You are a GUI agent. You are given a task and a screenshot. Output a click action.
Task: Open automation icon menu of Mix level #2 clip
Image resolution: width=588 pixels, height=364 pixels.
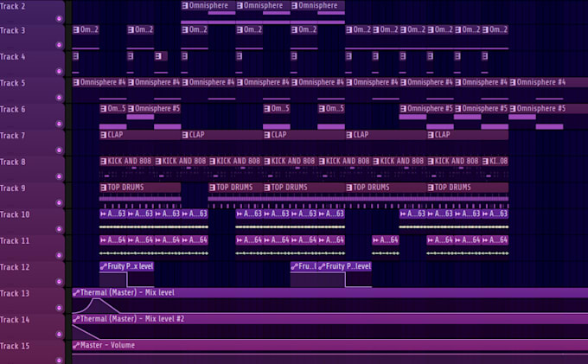pyautogui.click(x=76, y=319)
